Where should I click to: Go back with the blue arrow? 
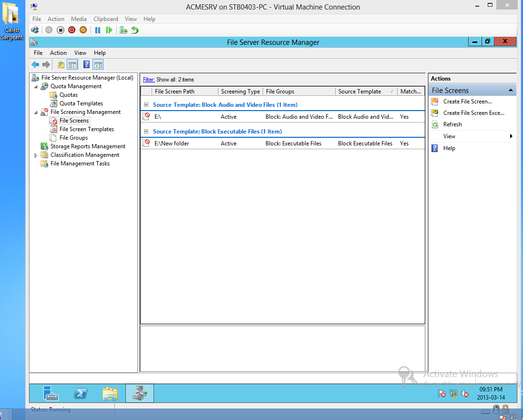pos(35,64)
